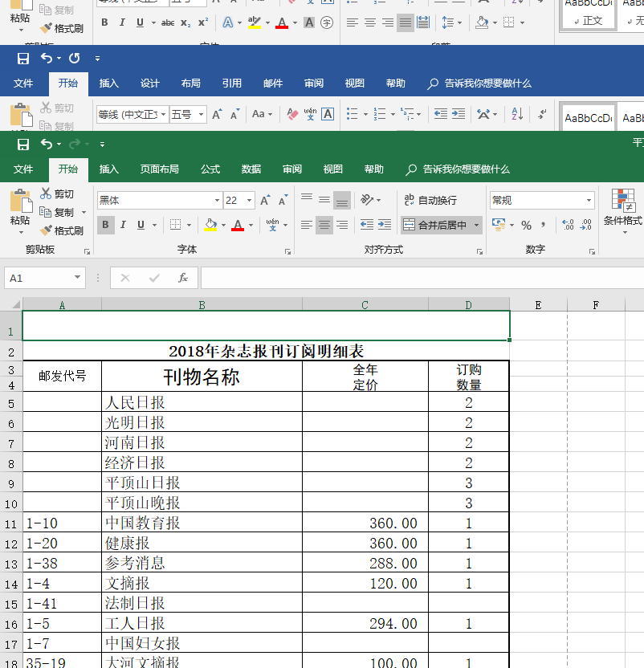Open Aa change case dropdown in middle Word window
Screen dimensions: 644x668
pos(262,114)
